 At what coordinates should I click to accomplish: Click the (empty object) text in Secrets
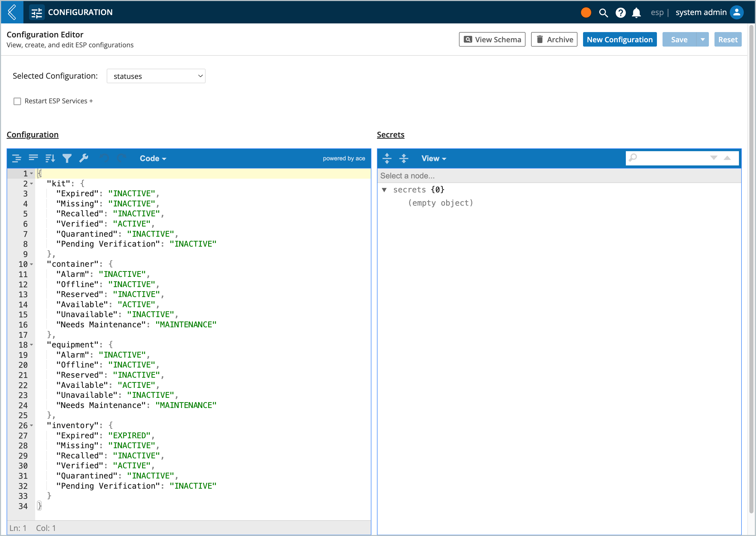click(440, 203)
